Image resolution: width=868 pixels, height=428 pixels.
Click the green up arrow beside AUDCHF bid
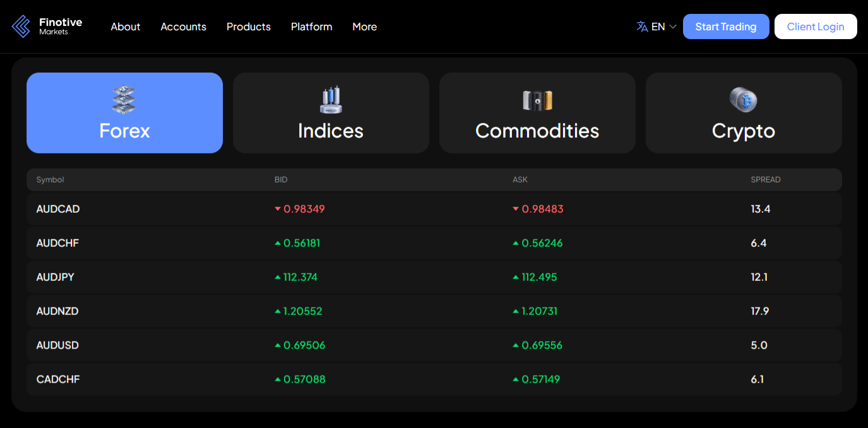click(278, 243)
